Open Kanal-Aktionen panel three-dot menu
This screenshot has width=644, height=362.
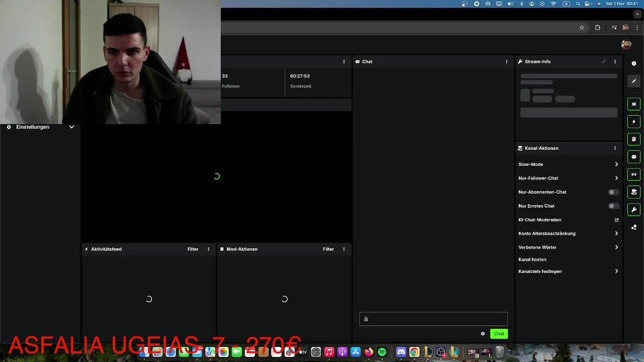click(x=615, y=148)
